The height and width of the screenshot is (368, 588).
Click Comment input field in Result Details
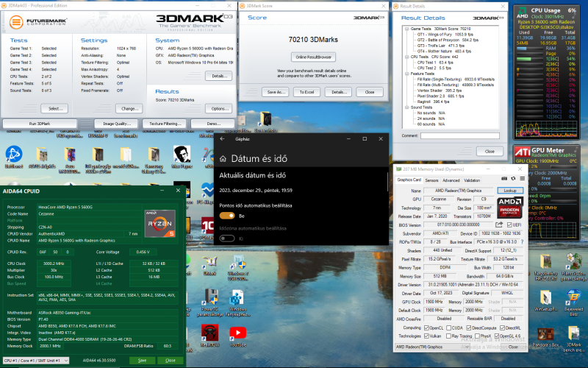click(x=460, y=135)
